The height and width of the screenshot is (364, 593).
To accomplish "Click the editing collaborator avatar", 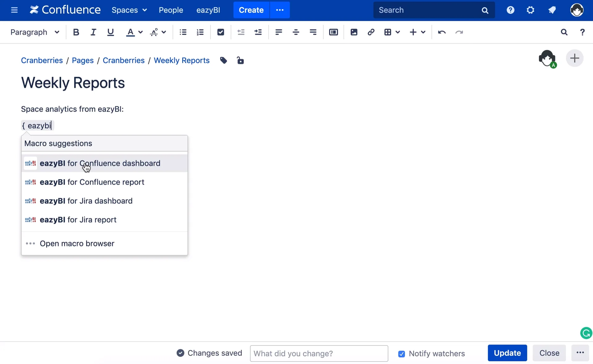I will (x=547, y=58).
